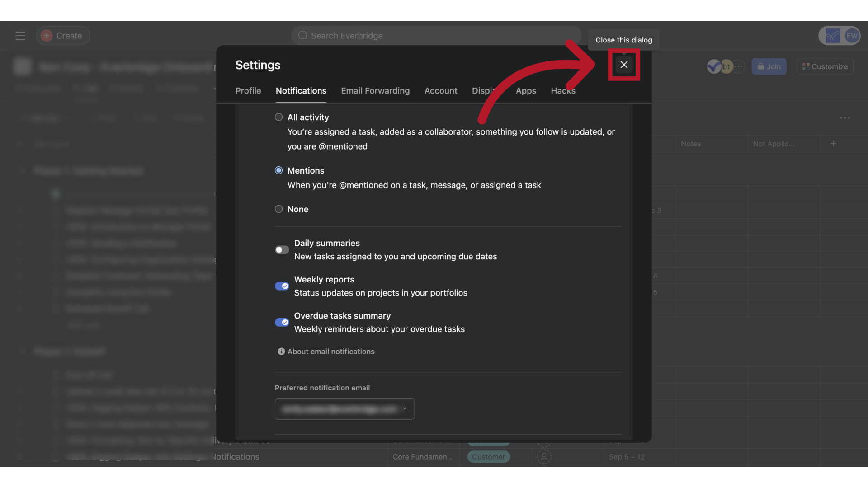
Task: Enable the Daily summaries toggle
Action: 281,249
